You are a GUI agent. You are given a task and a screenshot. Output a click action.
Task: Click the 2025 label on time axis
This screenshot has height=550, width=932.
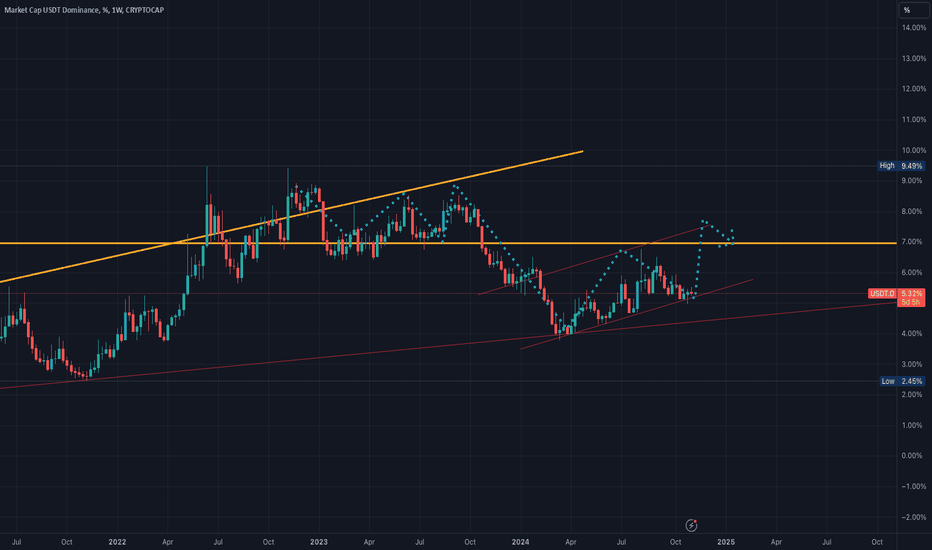(726, 542)
